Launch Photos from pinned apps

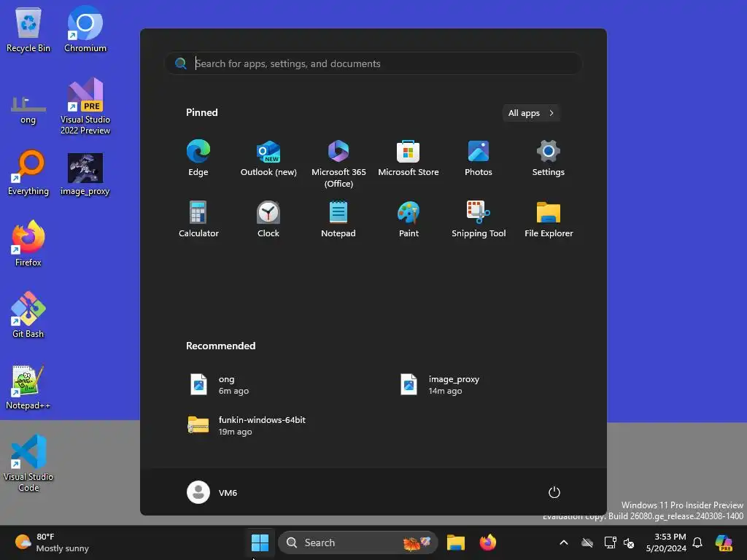coord(479,158)
